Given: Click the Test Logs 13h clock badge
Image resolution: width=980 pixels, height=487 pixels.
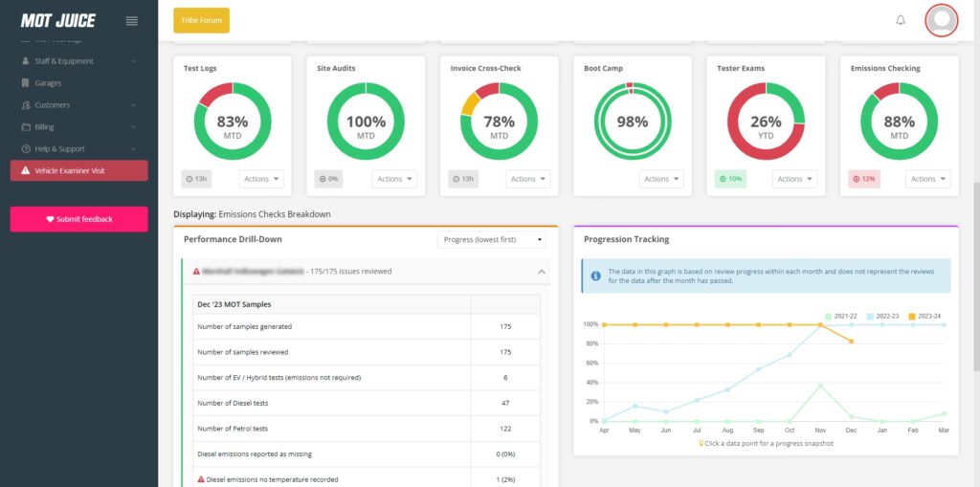Looking at the screenshot, I should (198, 179).
